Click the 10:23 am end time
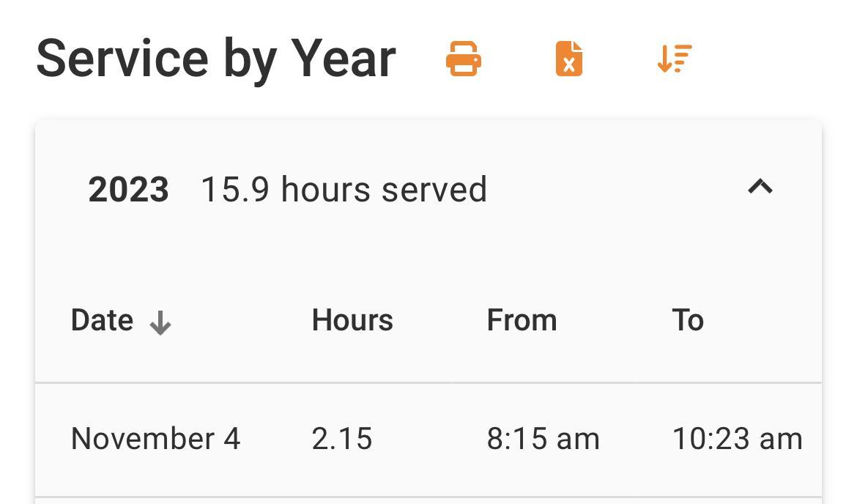 [x=737, y=439]
